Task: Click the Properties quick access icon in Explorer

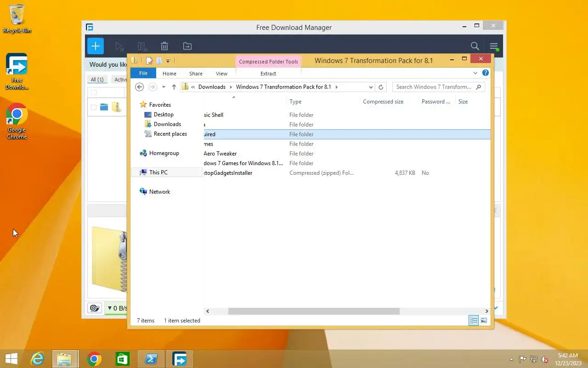Action: pyautogui.click(x=149, y=61)
